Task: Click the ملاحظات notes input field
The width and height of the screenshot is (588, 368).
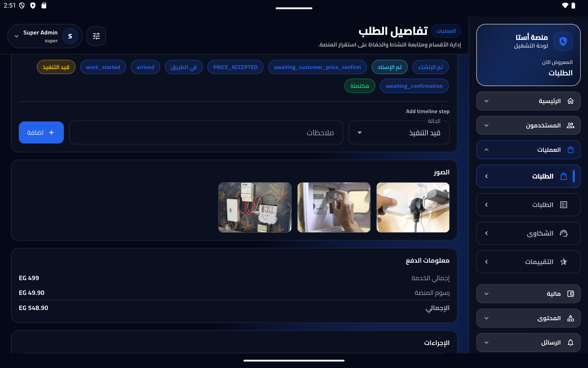Action: [x=206, y=132]
